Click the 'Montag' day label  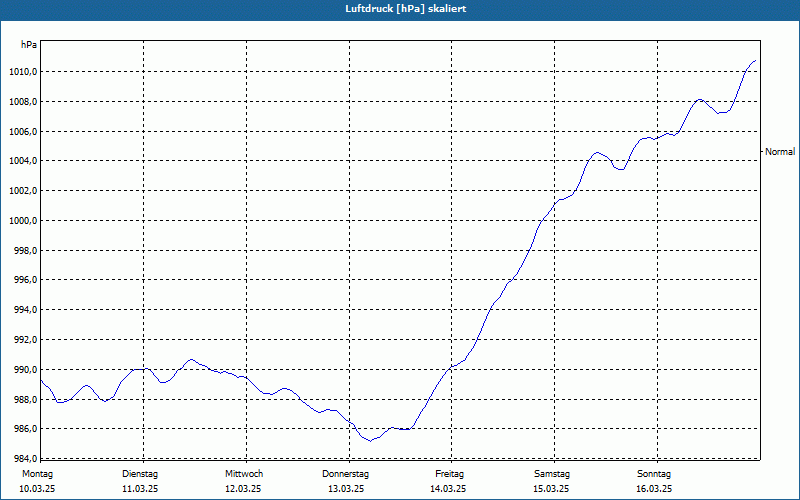pos(38,474)
